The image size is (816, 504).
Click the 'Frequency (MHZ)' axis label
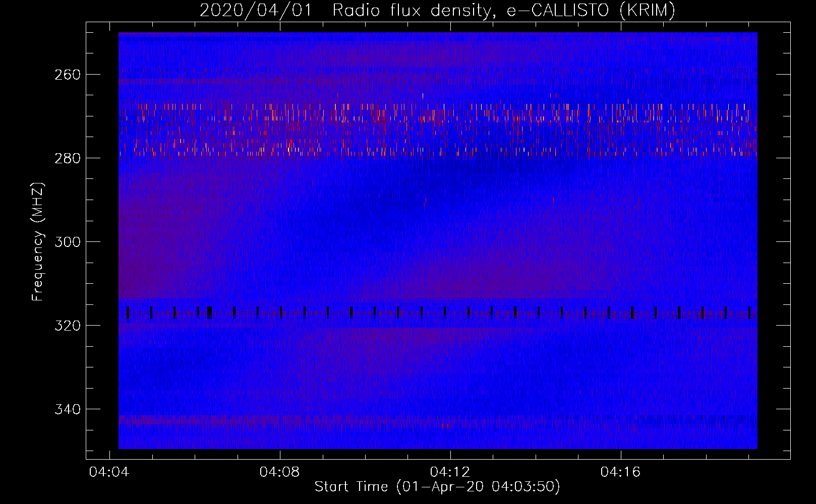click(38, 241)
